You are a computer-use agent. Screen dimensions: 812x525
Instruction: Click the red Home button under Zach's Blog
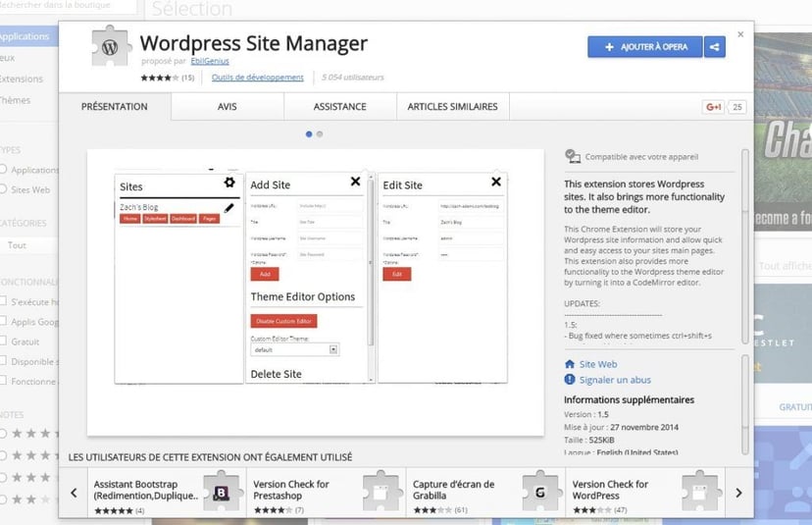pos(130,219)
